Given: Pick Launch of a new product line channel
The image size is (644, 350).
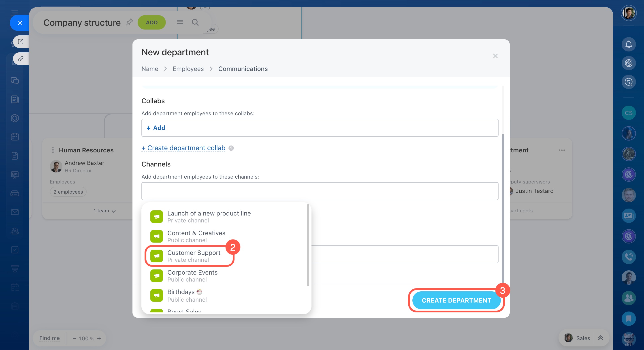Looking at the screenshot, I should (x=209, y=216).
